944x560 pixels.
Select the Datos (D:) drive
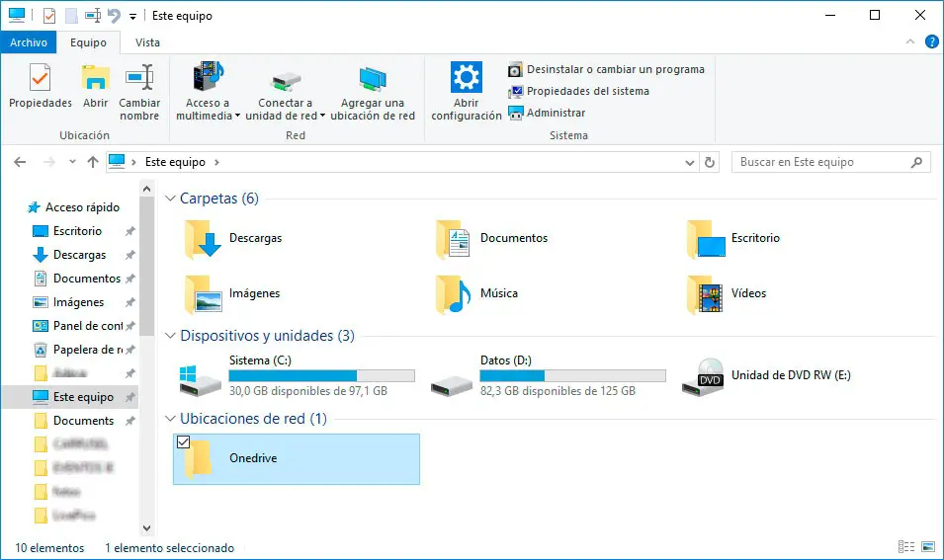(548, 376)
